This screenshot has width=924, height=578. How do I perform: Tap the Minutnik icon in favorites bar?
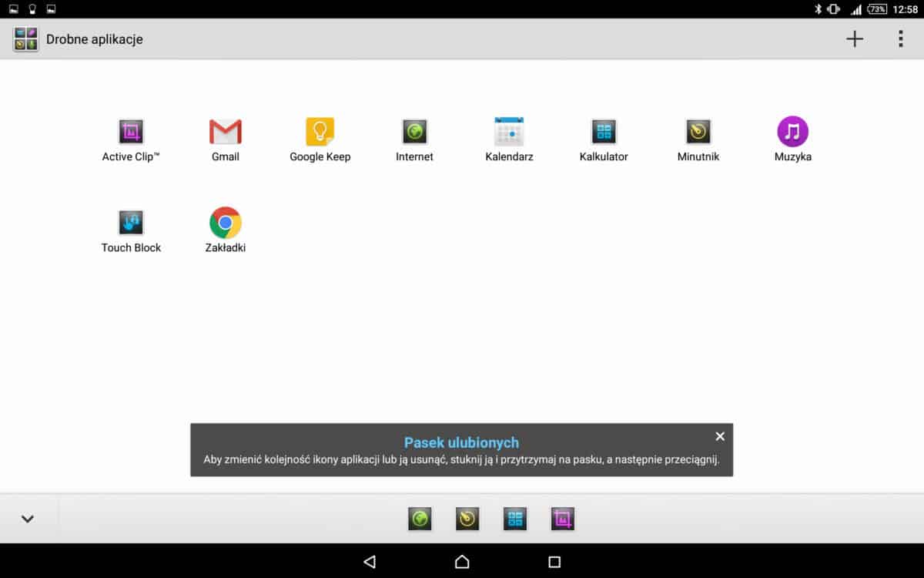(467, 519)
